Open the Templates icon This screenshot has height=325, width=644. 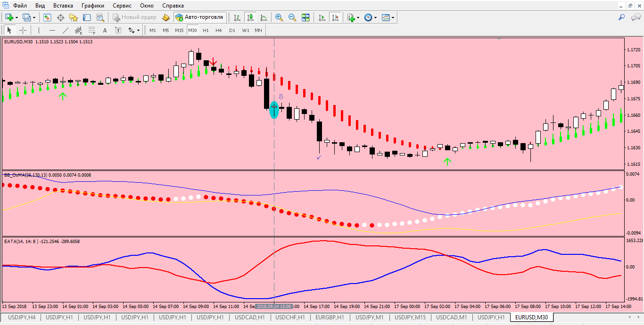(386, 17)
